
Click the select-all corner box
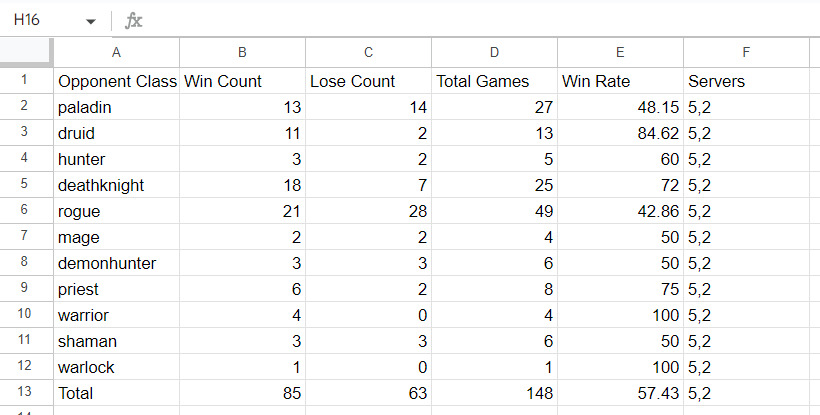26,53
